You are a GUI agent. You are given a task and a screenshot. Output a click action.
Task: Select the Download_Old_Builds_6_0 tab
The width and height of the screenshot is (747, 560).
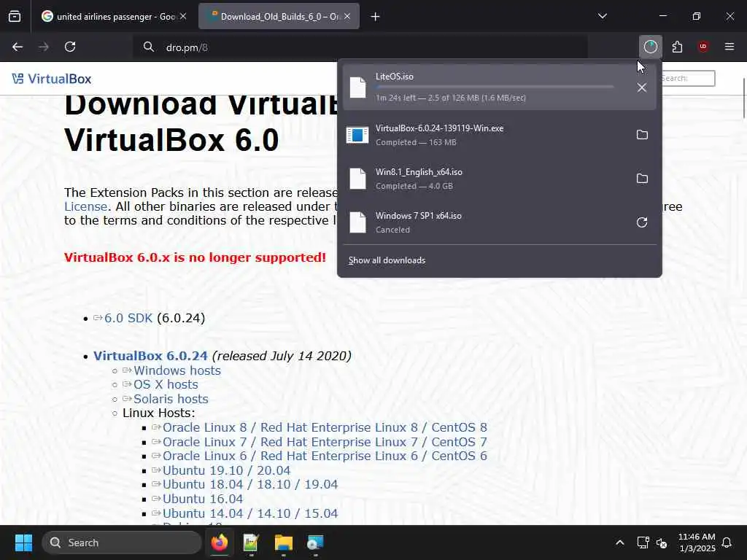tap(279, 17)
